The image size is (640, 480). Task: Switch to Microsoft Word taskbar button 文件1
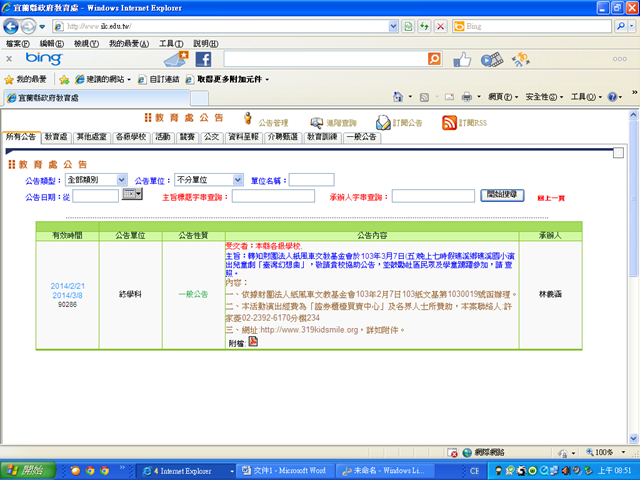287,471
